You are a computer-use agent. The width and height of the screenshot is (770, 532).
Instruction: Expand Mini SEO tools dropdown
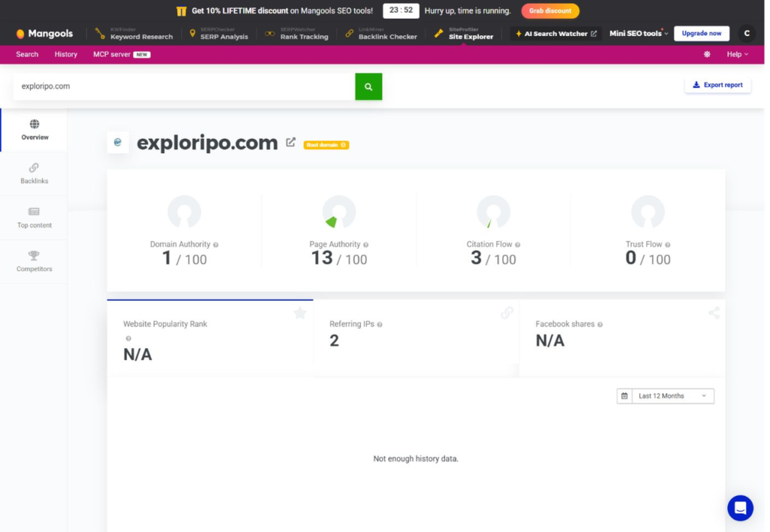pos(638,33)
